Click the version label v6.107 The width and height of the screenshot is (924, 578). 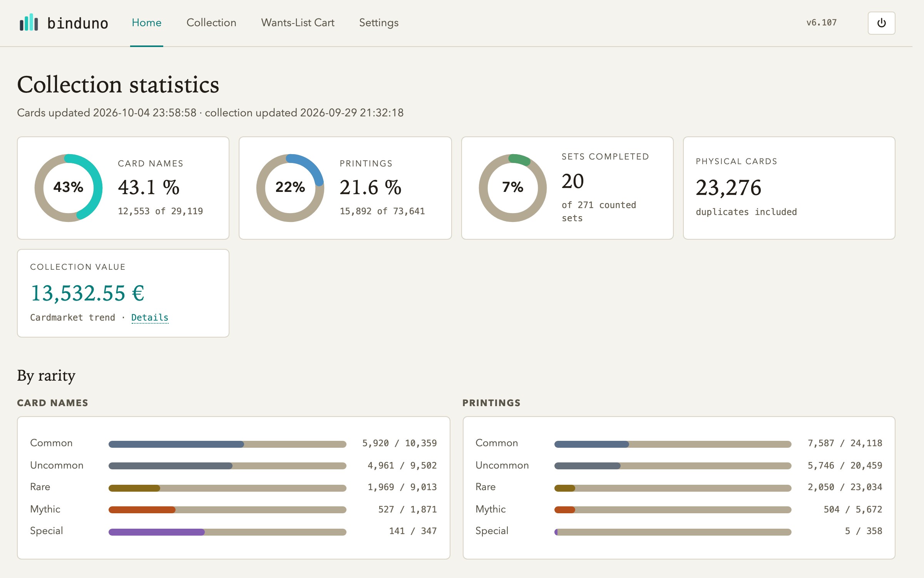click(822, 23)
